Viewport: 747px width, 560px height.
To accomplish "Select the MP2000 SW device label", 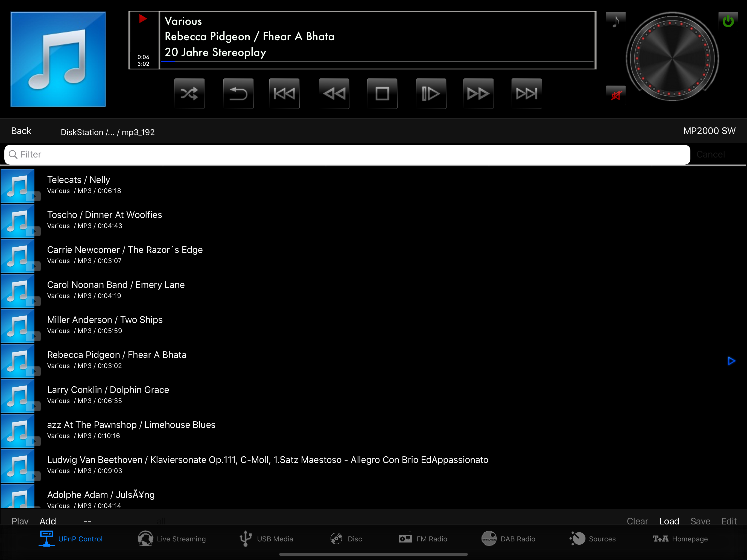I will 710,131.
